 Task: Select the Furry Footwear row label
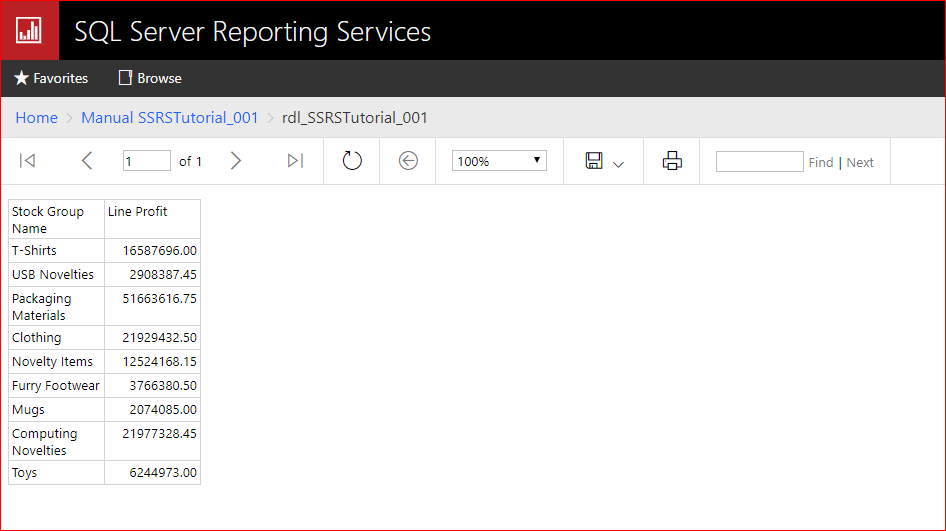coord(57,386)
